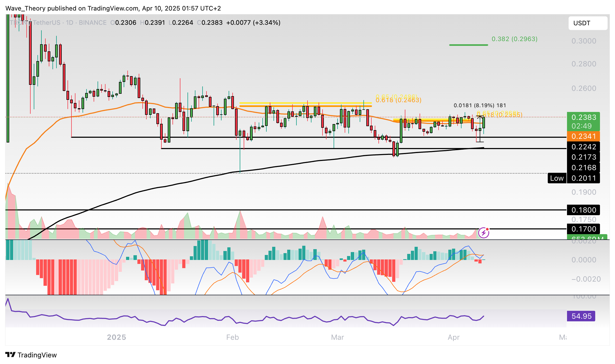Click the 0.1800 horizontal line price tag
The width and height of the screenshot is (615, 364).
click(x=583, y=210)
